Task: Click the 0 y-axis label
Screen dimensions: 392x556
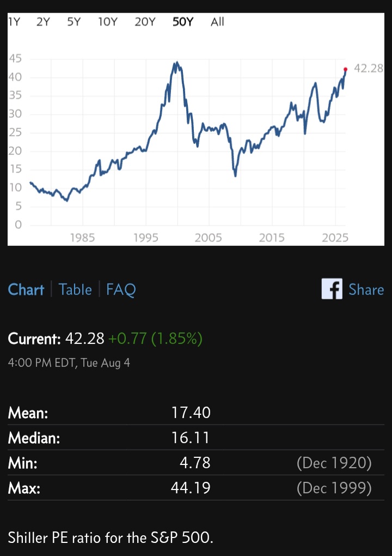Action: (x=18, y=225)
